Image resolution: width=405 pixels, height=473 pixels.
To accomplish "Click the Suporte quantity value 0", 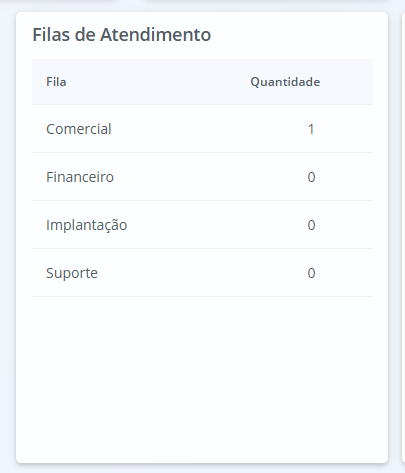I will coord(311,273).
